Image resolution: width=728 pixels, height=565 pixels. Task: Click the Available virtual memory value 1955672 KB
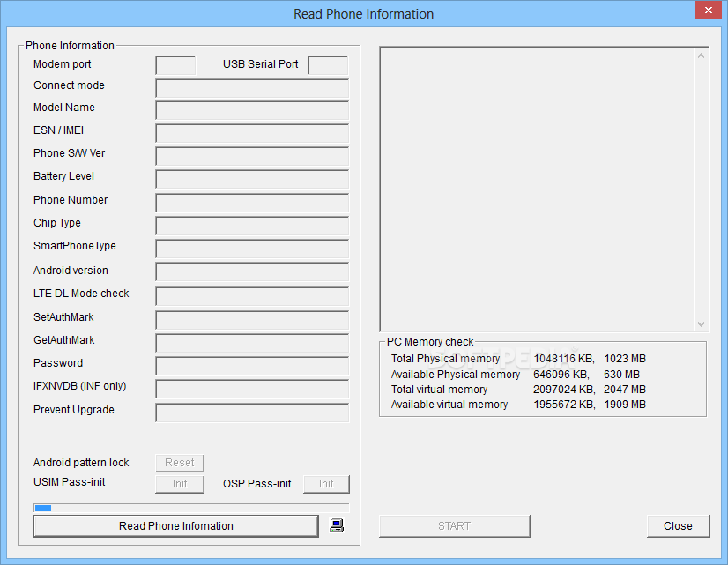tap(564, 405)
